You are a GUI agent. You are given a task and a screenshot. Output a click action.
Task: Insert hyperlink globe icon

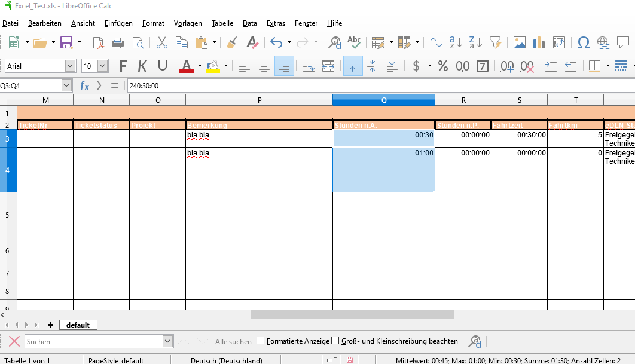click(603, 42)
